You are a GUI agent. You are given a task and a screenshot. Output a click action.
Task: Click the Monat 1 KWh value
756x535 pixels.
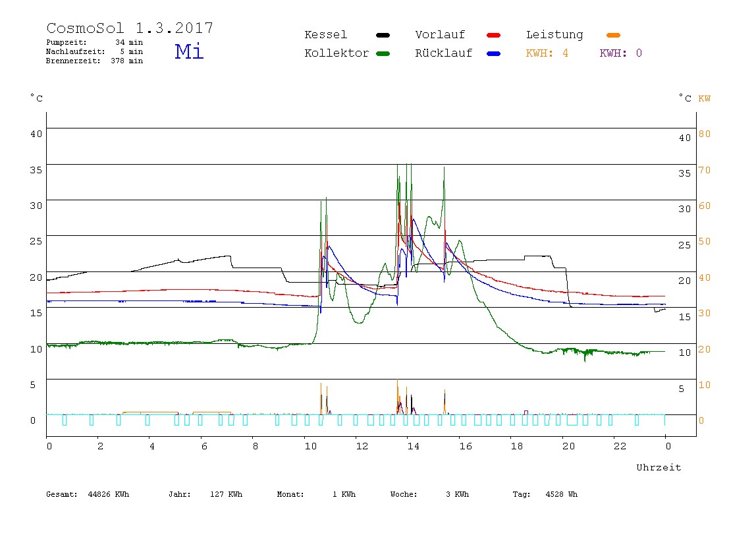pos(316,494)
